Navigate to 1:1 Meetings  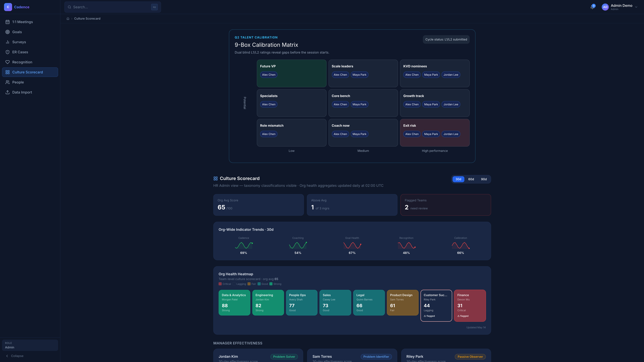(x=30, y=22)
